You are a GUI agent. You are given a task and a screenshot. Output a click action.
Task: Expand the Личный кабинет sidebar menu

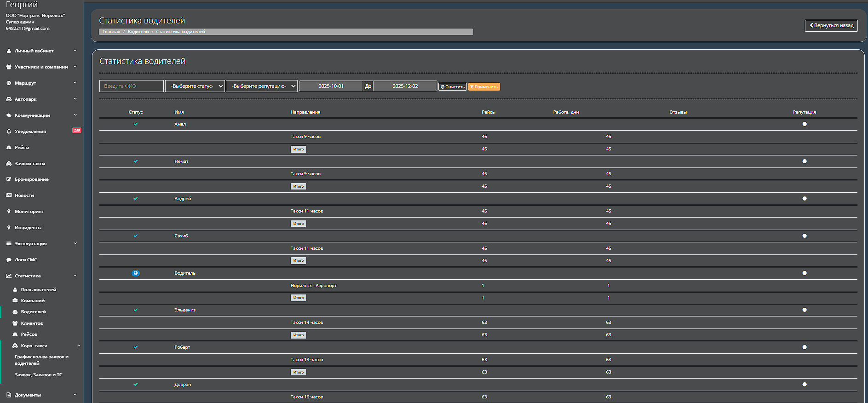pos(41,51)
